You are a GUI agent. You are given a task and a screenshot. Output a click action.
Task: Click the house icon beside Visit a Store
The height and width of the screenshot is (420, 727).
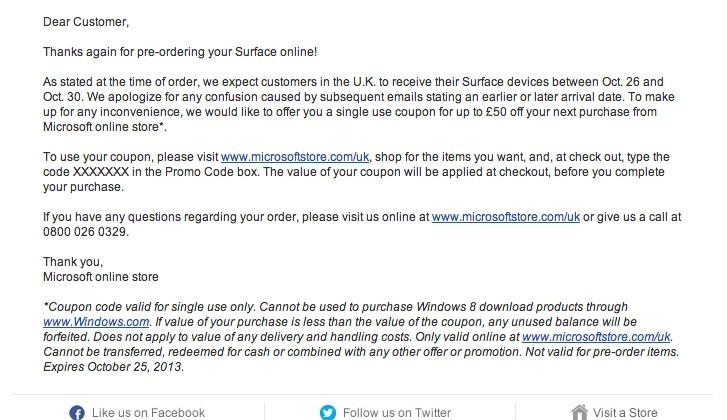(579, 412)
